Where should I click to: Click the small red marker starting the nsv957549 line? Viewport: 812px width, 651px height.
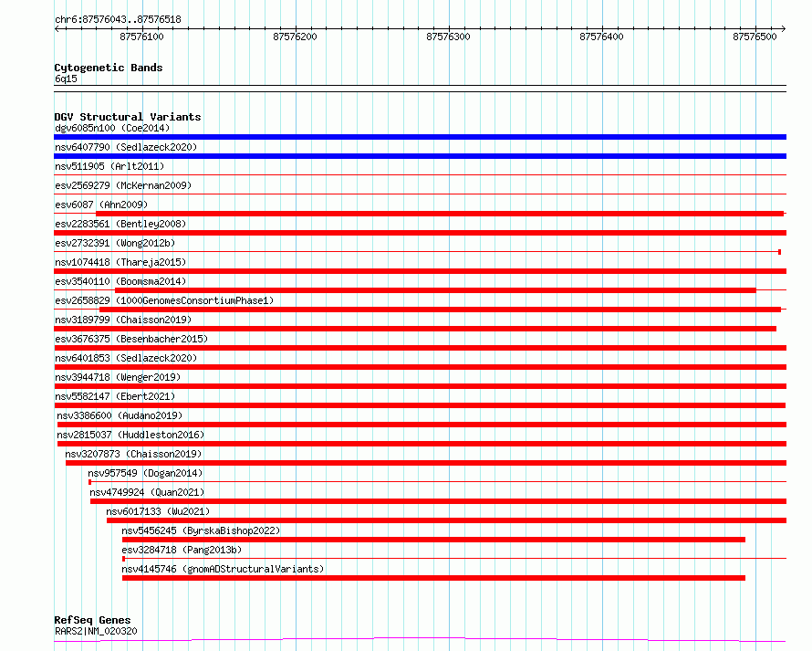90,482
